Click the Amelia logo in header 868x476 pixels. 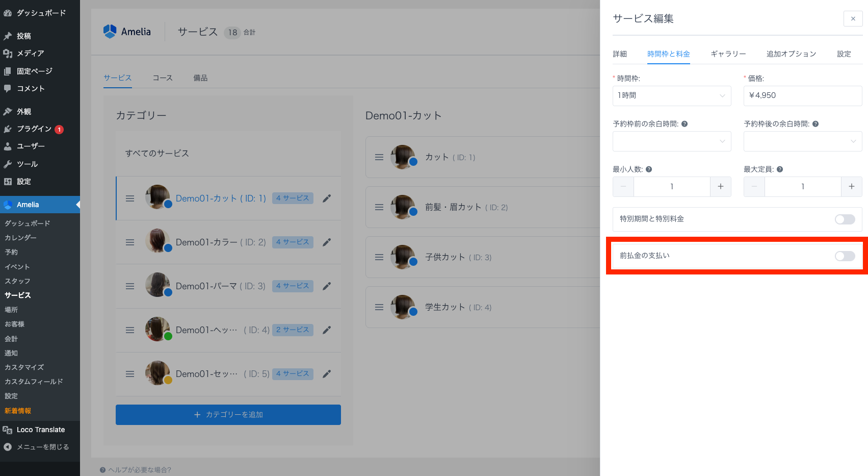[127, 32]
